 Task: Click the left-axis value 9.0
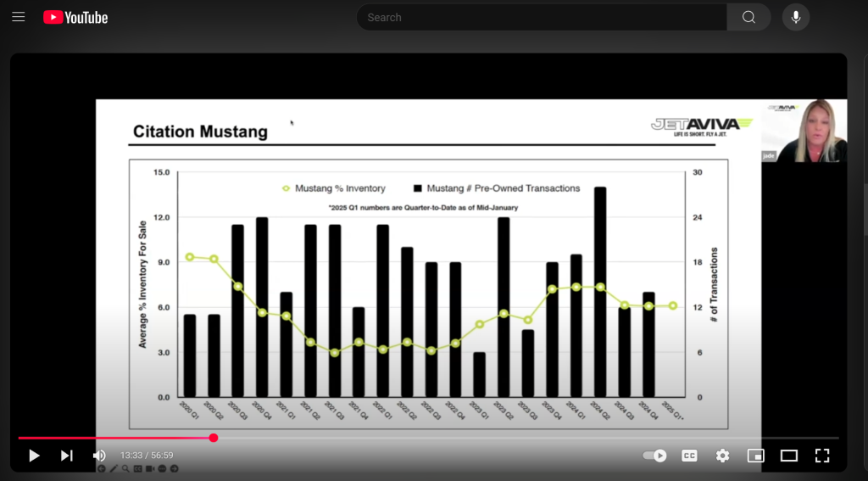(x=164, y=262)
